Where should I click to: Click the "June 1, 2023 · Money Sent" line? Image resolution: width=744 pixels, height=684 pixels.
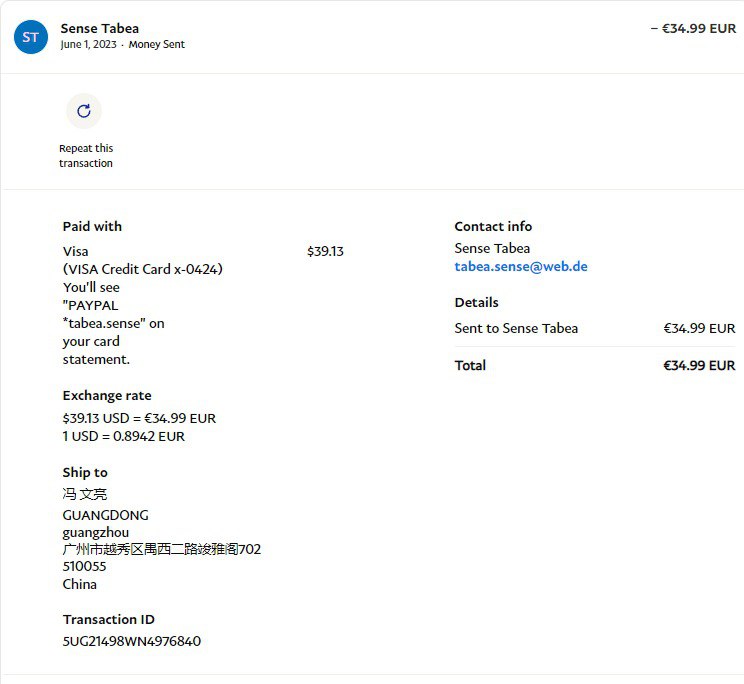pyautogui.click(x=122, y=45)
